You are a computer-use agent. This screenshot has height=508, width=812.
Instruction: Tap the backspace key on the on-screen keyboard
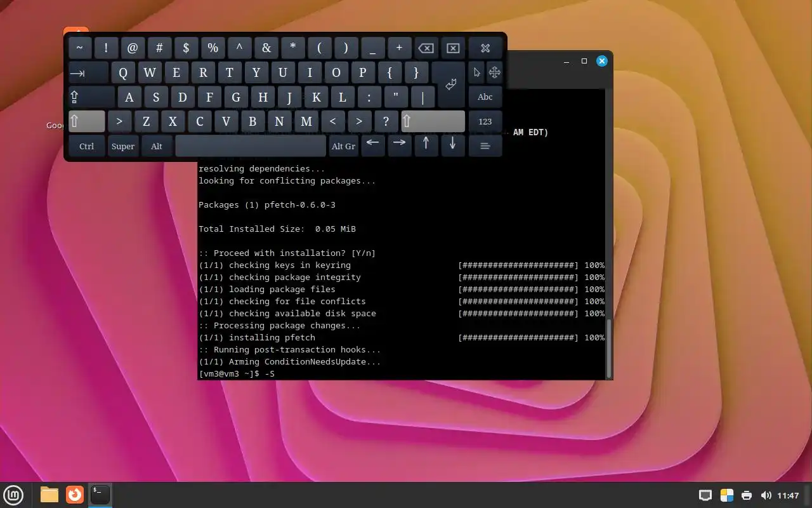point(426,48)
